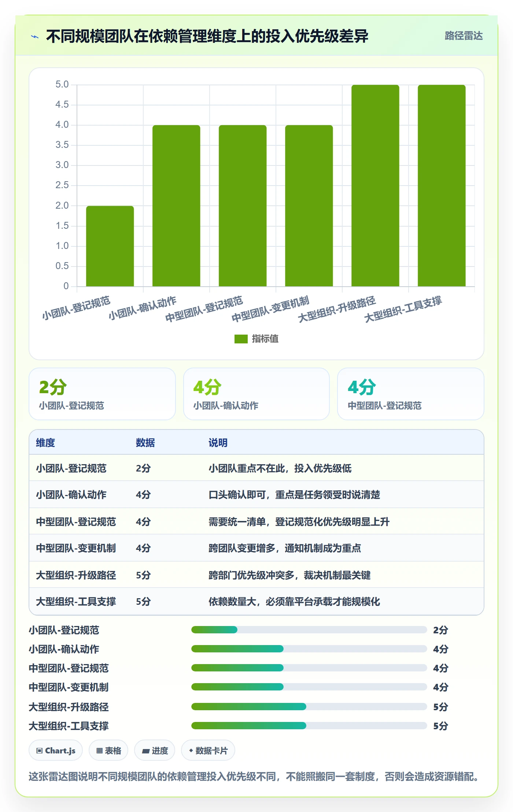513x812 pixels.
Task: Click the 路径雷达 label in header
Action: coord(464,36)
